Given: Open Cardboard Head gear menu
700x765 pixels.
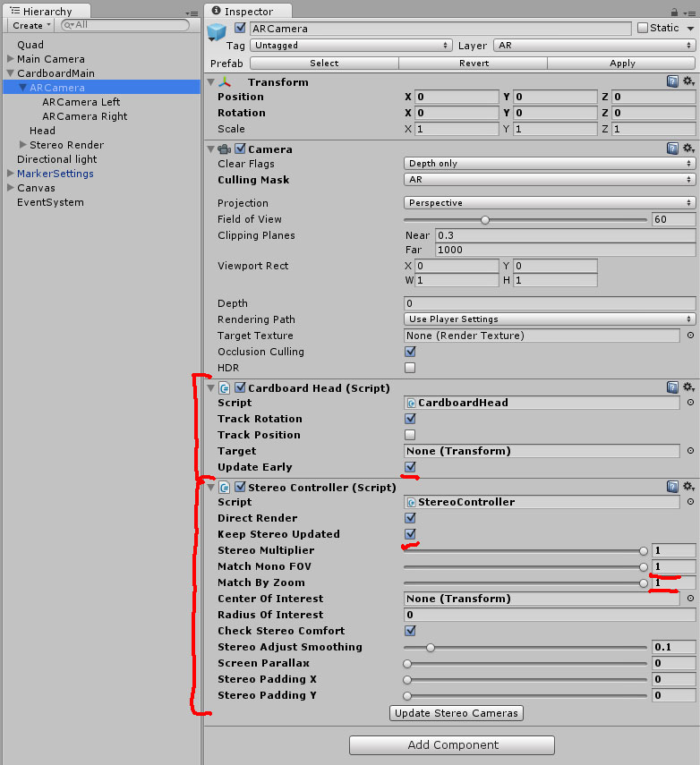Looking at the screenshot, I should (x=688, y=387).
